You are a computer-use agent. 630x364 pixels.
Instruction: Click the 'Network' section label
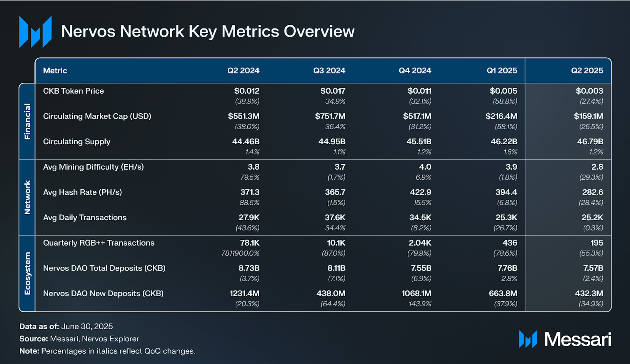coord(27,197)
